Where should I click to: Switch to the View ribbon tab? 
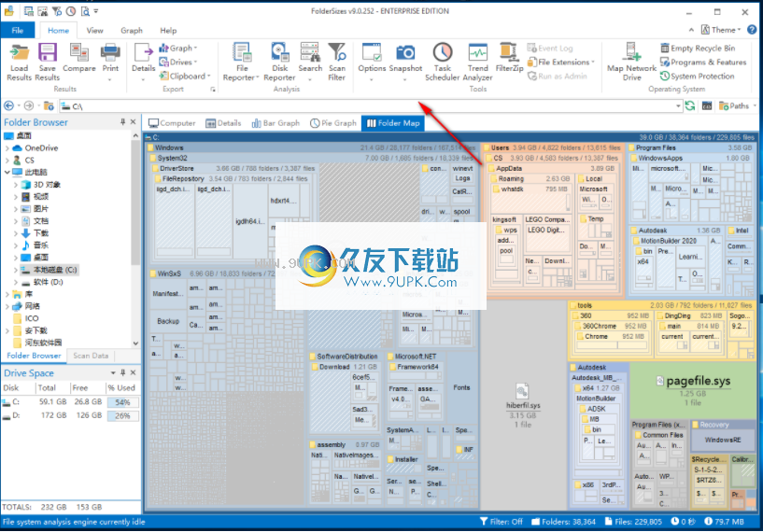94,30
